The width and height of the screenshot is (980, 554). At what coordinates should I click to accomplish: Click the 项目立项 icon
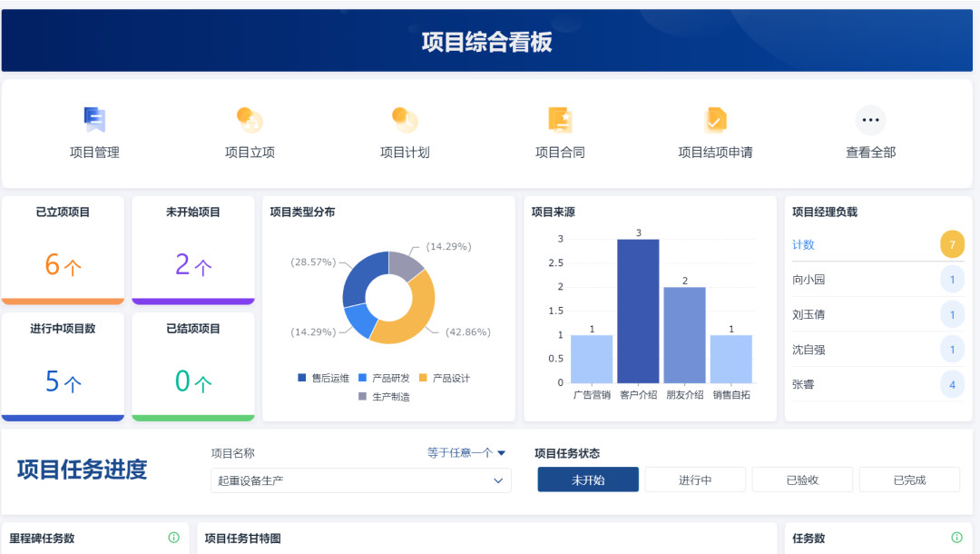click(x=250, y=120)
